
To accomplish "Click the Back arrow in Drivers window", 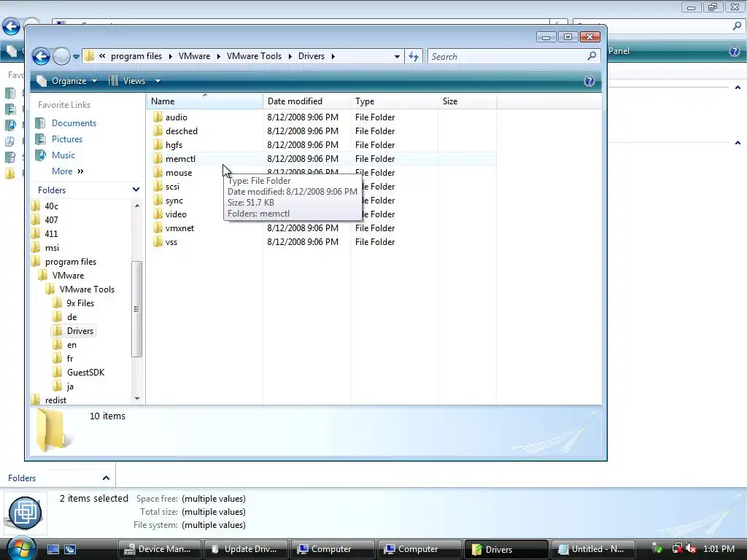I will click(x=41, y=57).
